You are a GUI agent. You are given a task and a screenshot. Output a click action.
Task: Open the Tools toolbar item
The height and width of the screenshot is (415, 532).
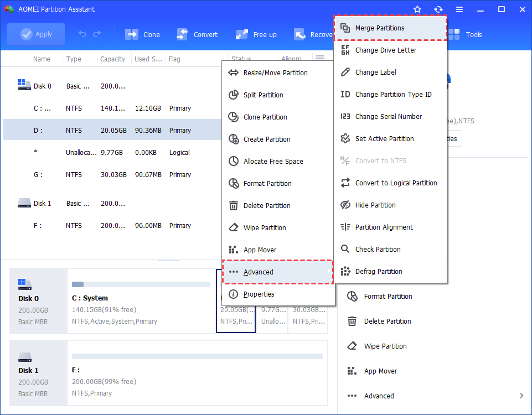[x=465, y=34]
